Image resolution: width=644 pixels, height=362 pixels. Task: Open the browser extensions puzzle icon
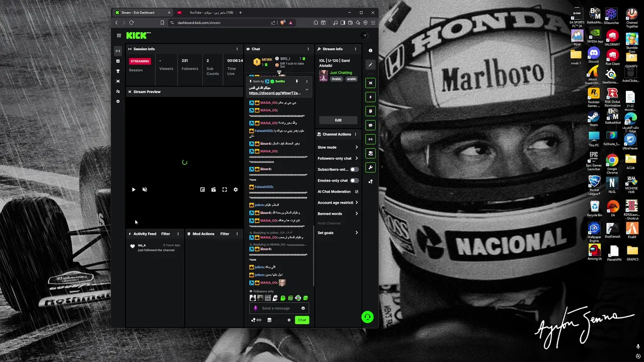click(x=315, y=23)
